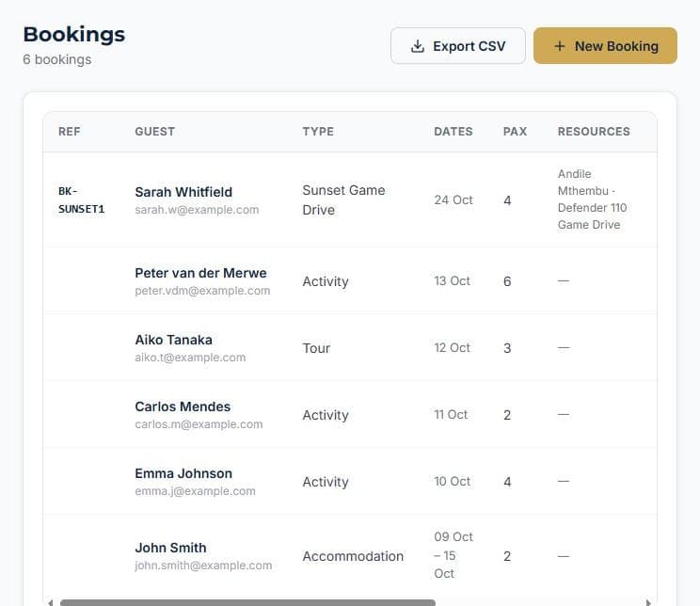
Task: Click the 24 Oct date cell
Action: coord(453,199)
